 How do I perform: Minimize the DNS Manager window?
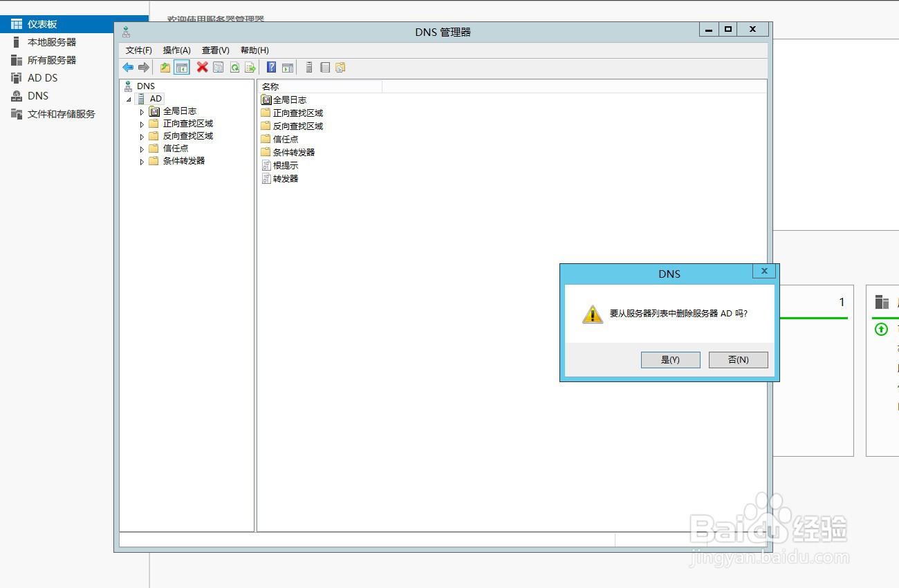tap(709, 29)
